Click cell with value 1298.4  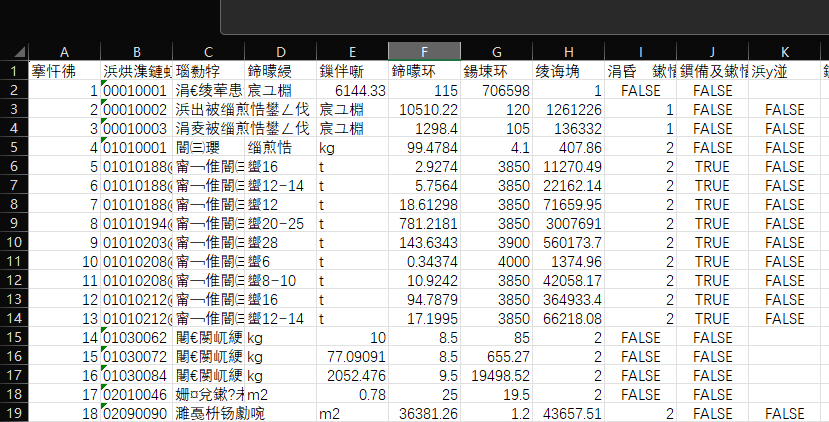point(424,129)
